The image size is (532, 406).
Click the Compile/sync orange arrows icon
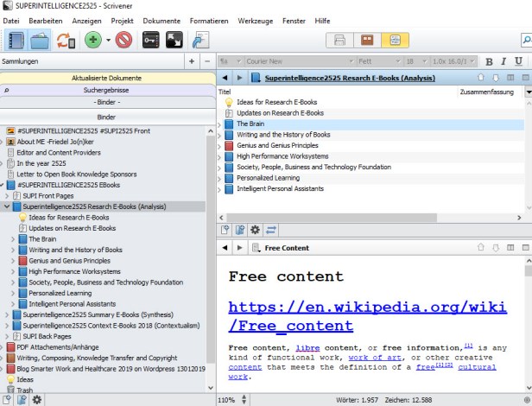(66, 40)
